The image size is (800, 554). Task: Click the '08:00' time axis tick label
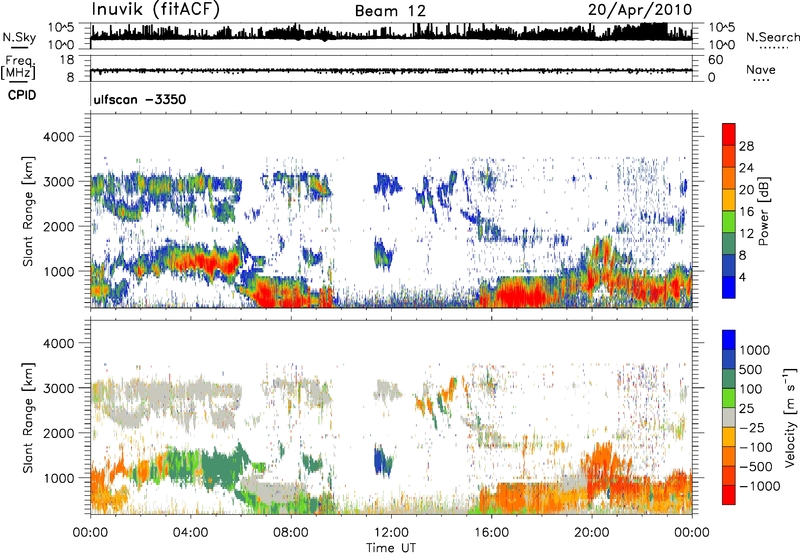point(291,532)
